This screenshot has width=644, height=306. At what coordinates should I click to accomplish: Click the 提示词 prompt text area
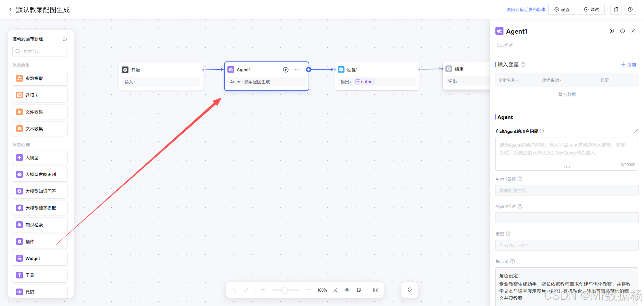(x=567, y=287)
